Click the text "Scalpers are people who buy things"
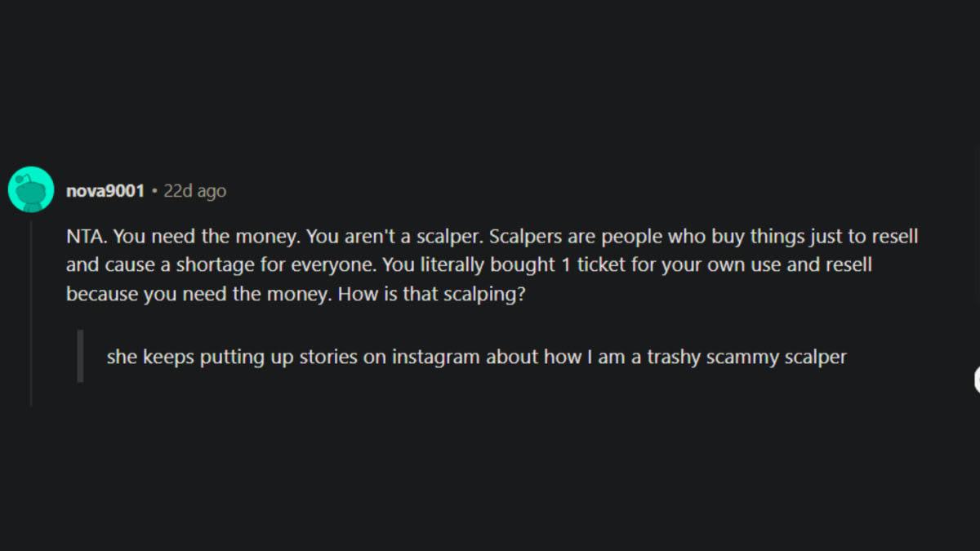 coord(625,238)
